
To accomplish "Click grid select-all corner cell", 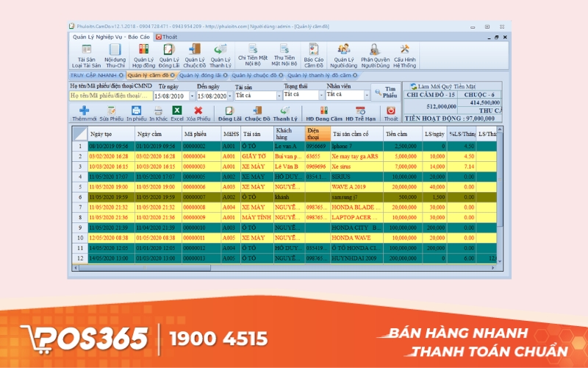I will pos(80,134).
